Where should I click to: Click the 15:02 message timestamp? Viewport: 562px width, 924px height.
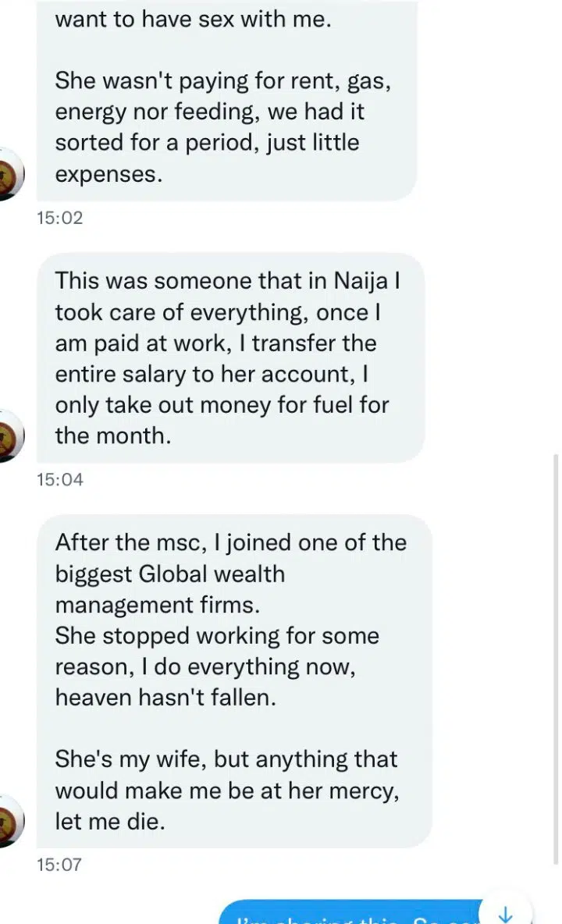click(x=59, y=219)
